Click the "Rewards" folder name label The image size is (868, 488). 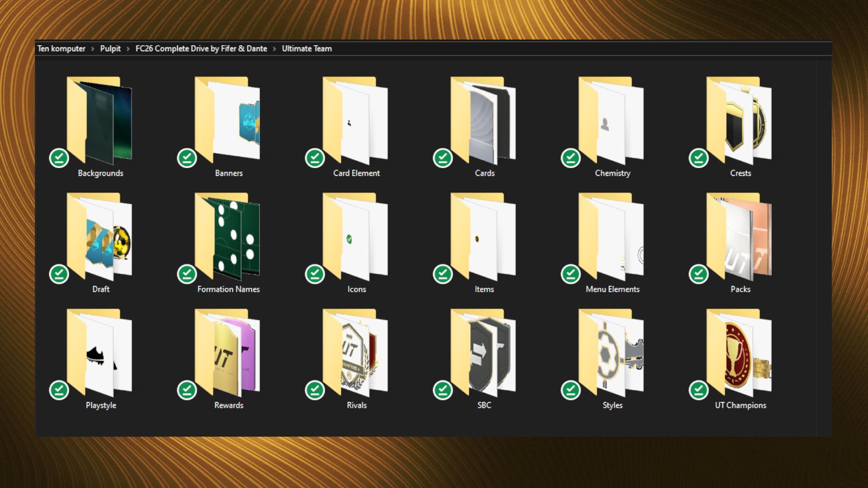(229, 405)
